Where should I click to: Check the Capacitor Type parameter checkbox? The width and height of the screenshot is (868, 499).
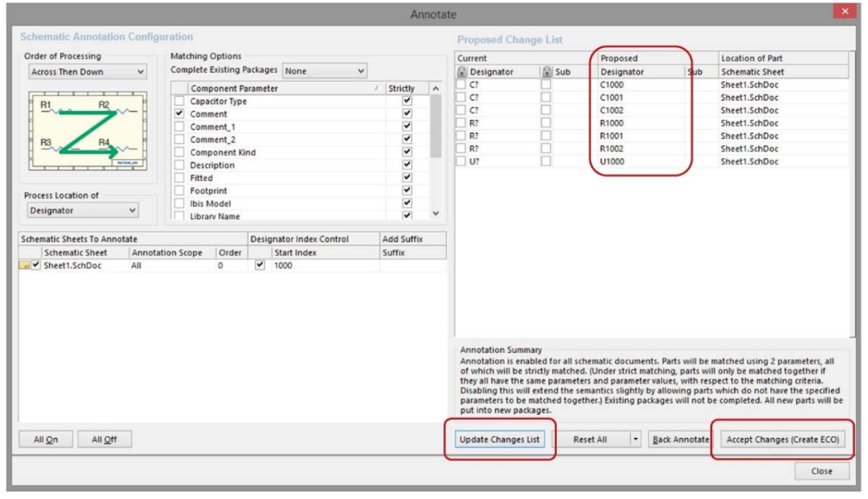[179, 101]
